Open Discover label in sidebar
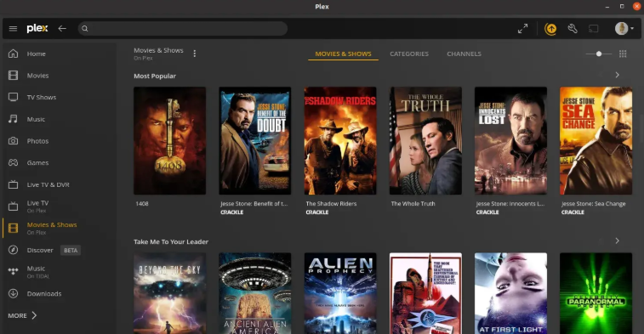Viewport: 644px width, 334px height. [x=40, y=250]
